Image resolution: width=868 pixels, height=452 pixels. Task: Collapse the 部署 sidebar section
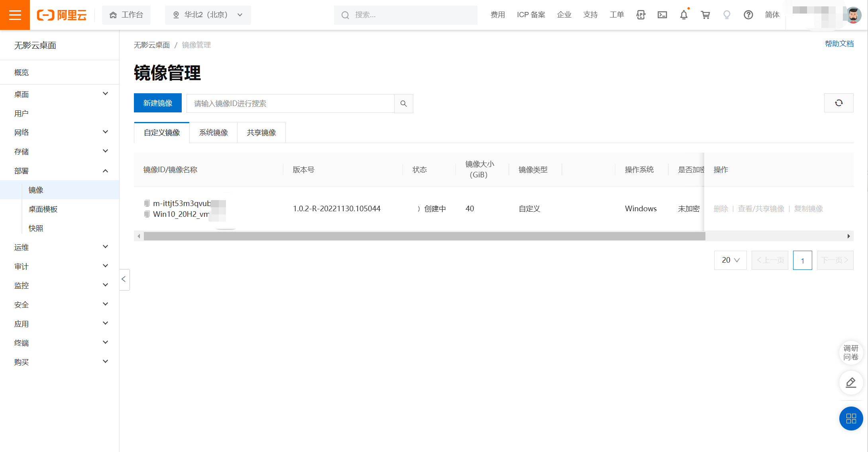point(105,171)
